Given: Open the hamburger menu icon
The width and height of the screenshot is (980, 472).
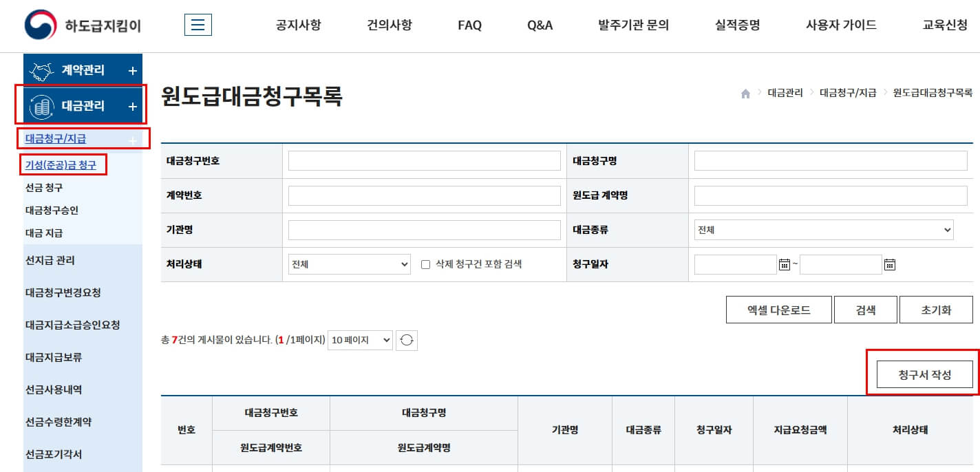Looking at the screenshot, I should 198,23.
